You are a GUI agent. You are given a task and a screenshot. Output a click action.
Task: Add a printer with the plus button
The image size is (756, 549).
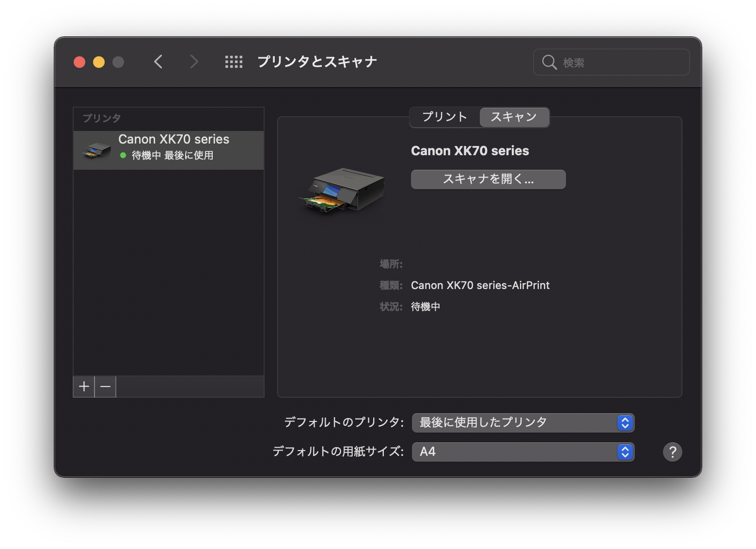pyautogui.click(x=84, y=387)
